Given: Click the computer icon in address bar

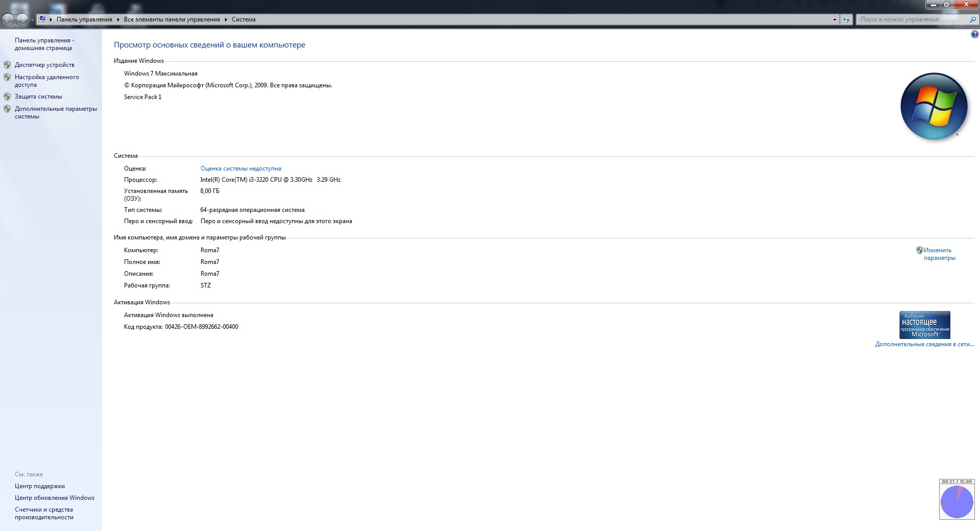Looking at the screenshot, I should [x=42, y=19].
